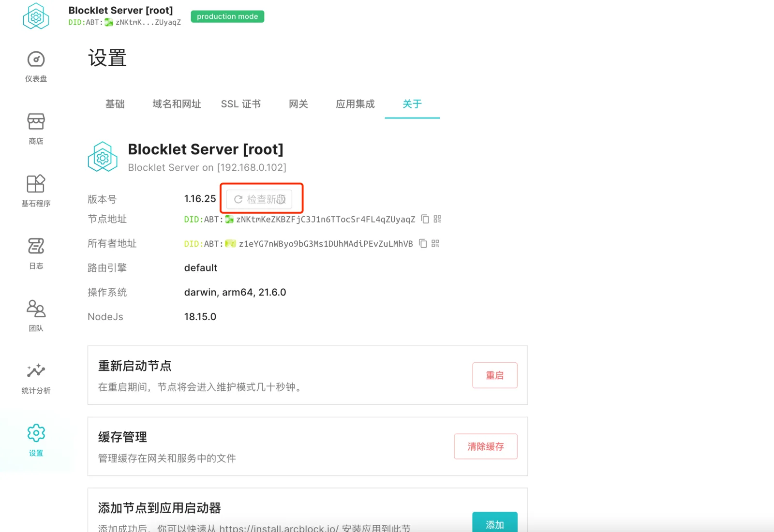Select the 关于 tab
774x532 pixels.
pos(412,104)
